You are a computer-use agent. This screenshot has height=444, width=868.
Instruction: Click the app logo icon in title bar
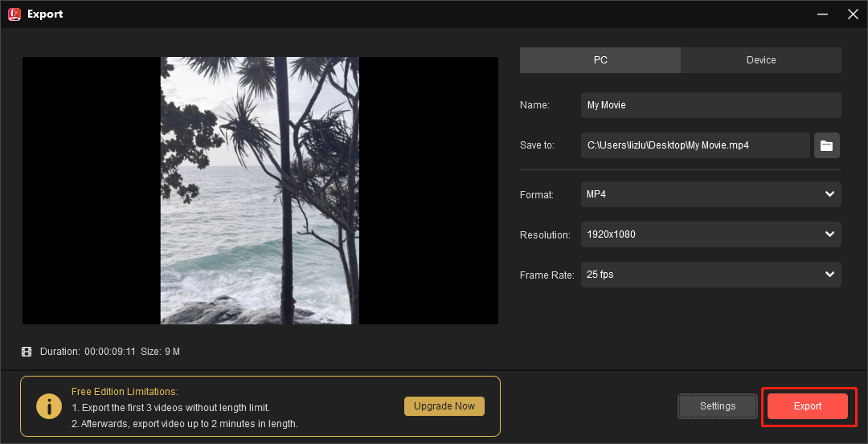(x=14, y=14)
